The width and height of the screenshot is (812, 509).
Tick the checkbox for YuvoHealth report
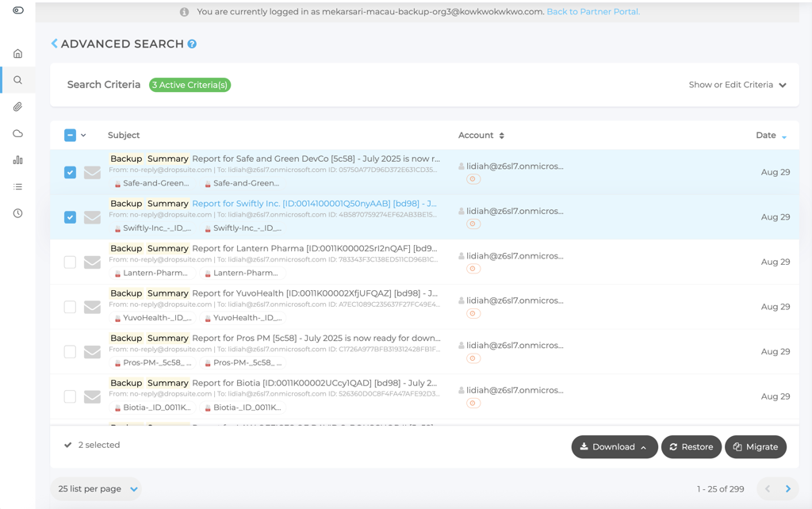click(70, 307)
